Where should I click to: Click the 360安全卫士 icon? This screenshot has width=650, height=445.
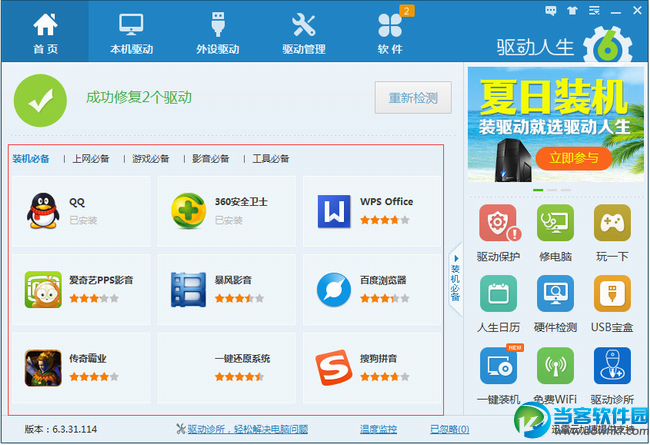[189, 211]
